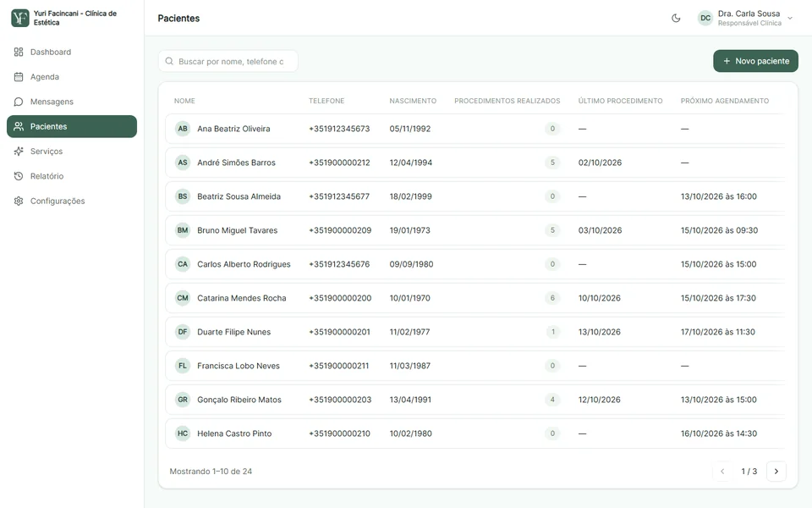812x508 pixels.
Task: Click the Relatório history clock icon
Action: pos(19,176)
